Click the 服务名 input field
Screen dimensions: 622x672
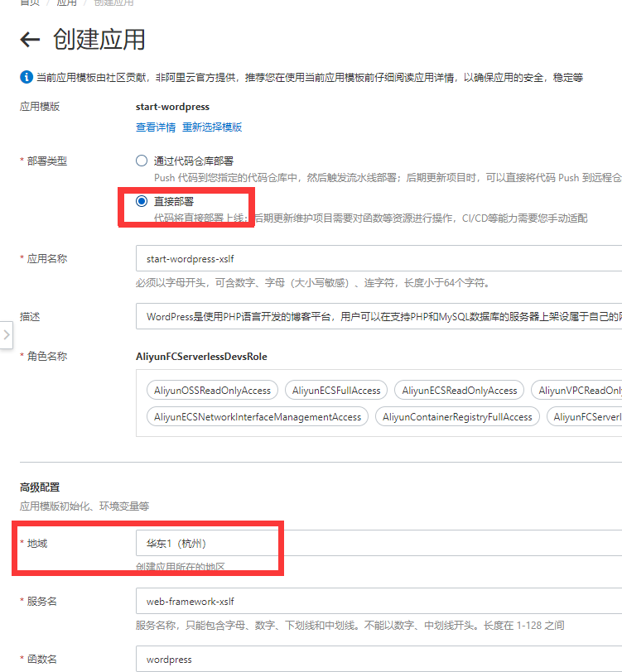(x=379, y=601)
